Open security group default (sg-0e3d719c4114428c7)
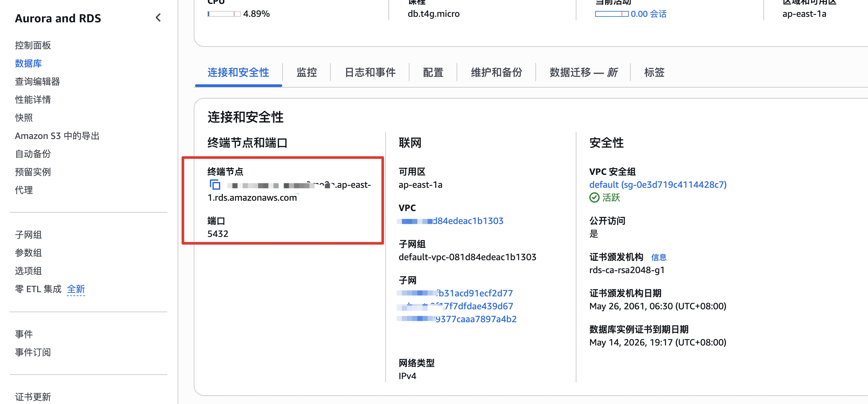Screen dimensions: 868x404 (x=658, y=185)
